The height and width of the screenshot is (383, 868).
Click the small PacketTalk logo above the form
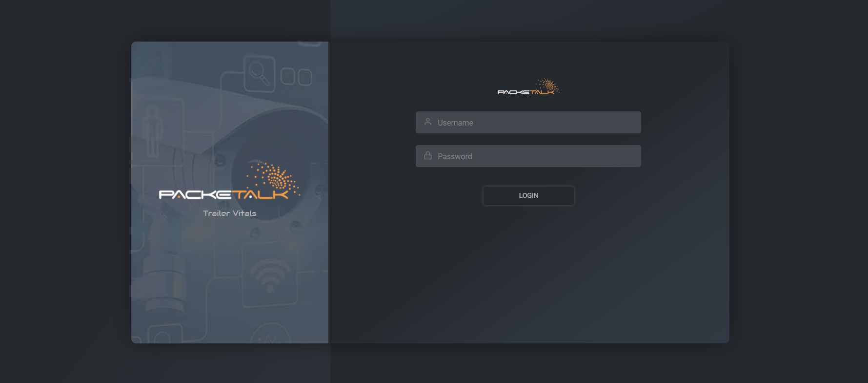pos(528,86)
